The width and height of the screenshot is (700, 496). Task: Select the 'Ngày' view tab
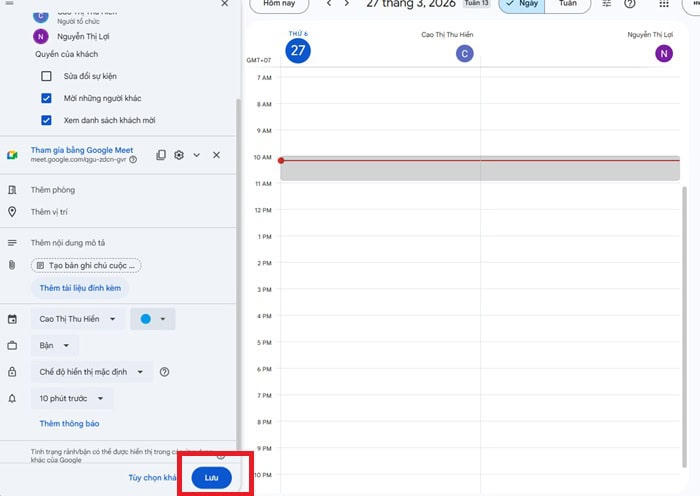pyautogui.click(x=522, y=4)
